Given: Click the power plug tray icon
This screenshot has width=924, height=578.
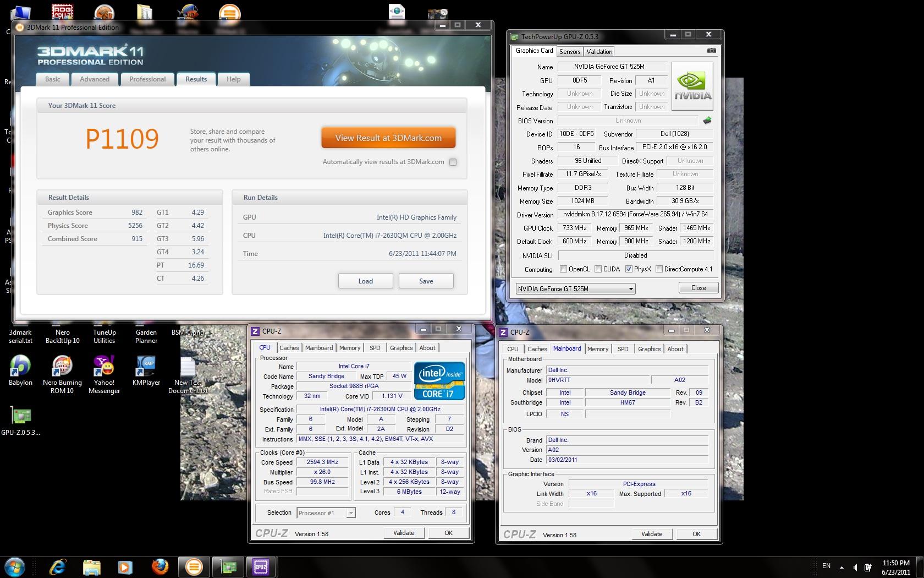Looking at the screenshot, I should click(x=868, y=567).
